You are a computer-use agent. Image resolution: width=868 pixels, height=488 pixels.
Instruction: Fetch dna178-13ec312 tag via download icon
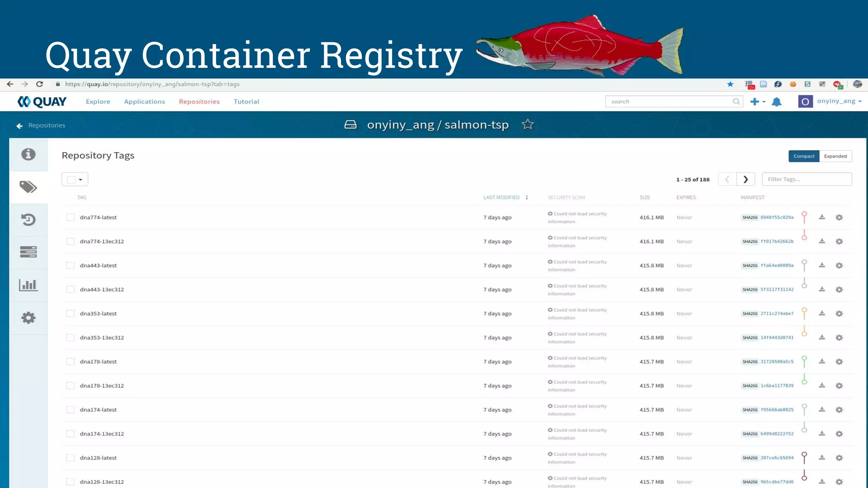point(822,385)
